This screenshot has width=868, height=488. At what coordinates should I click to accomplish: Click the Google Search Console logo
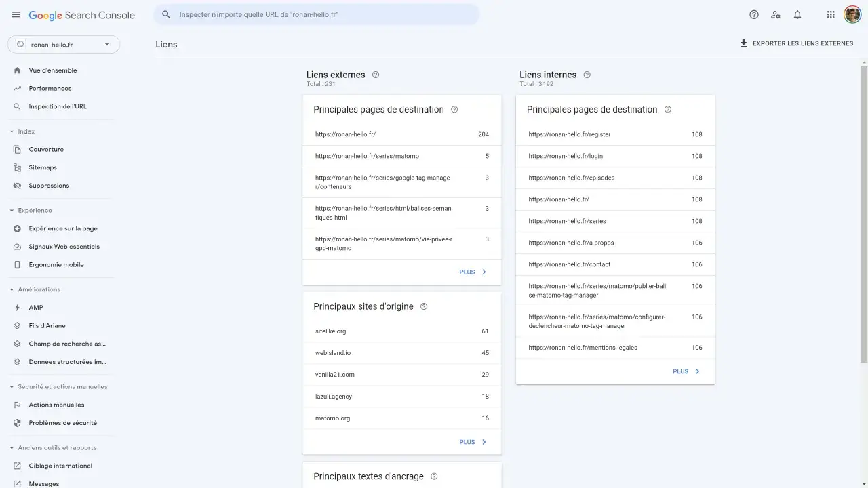click(82, 15)
